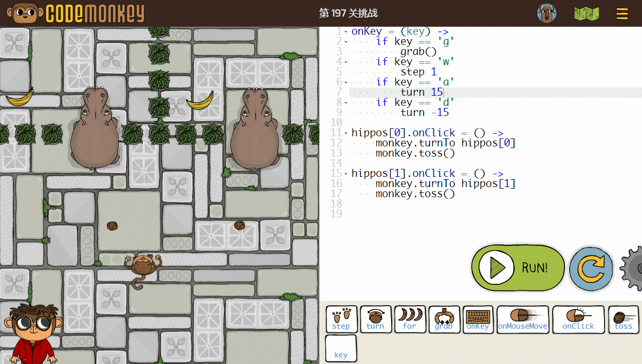Collapse the if key == 'd' block

point(346,103)
